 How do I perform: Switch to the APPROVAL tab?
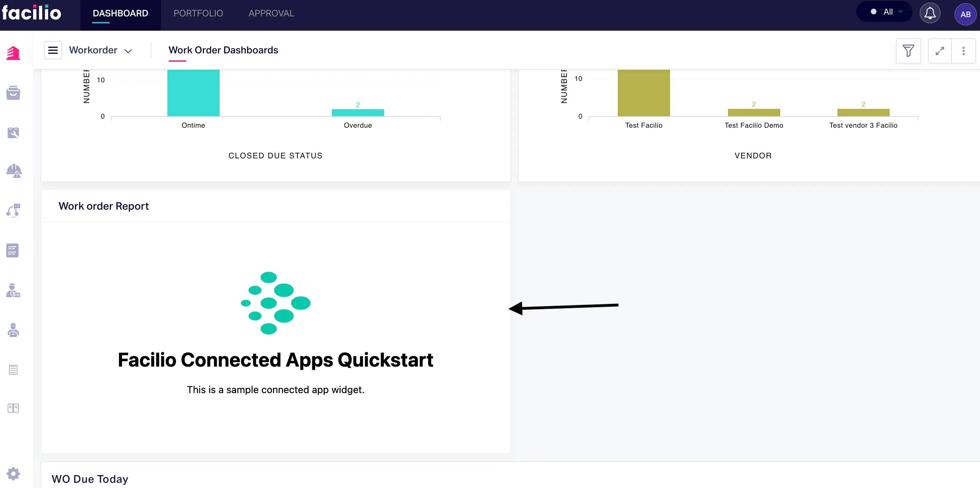pyautogui.click(x=271, y=13)
